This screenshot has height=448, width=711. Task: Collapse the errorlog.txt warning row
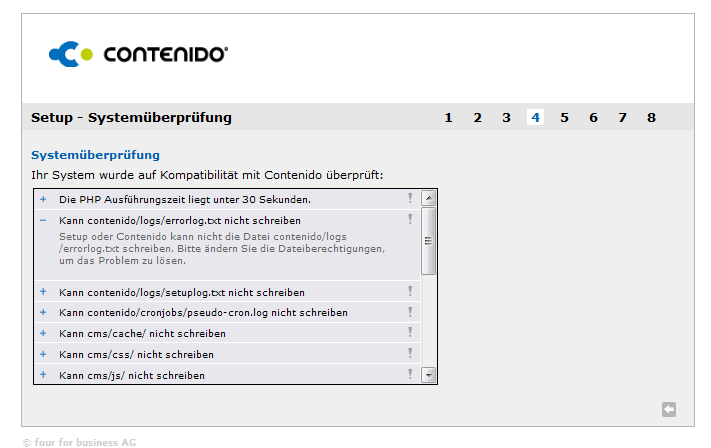coord(43,220)
